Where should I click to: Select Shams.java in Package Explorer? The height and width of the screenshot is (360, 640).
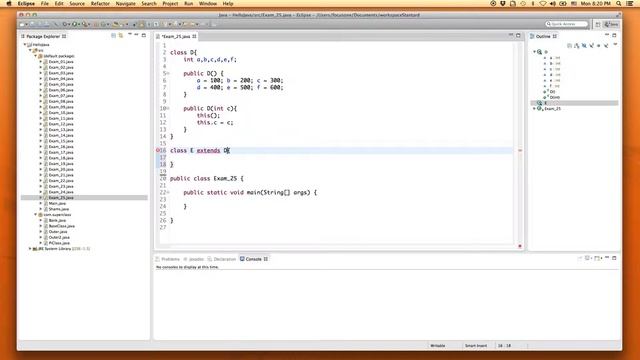point(58,209)
